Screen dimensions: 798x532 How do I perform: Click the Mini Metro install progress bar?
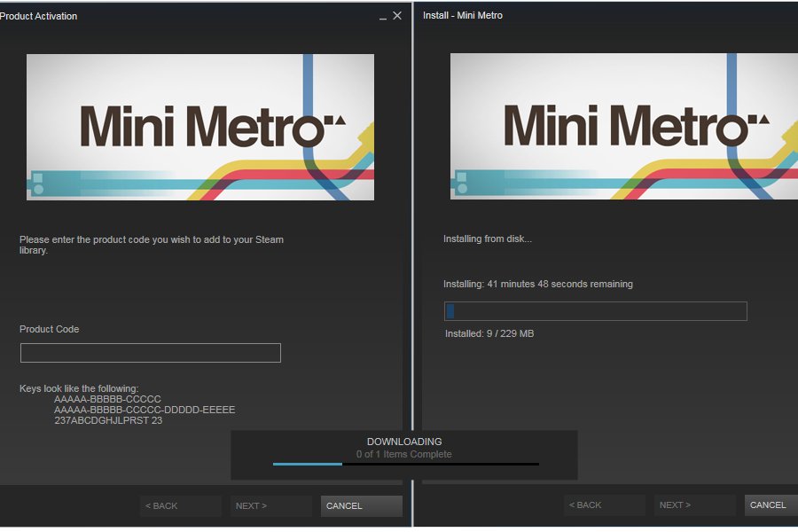point(595,311)
